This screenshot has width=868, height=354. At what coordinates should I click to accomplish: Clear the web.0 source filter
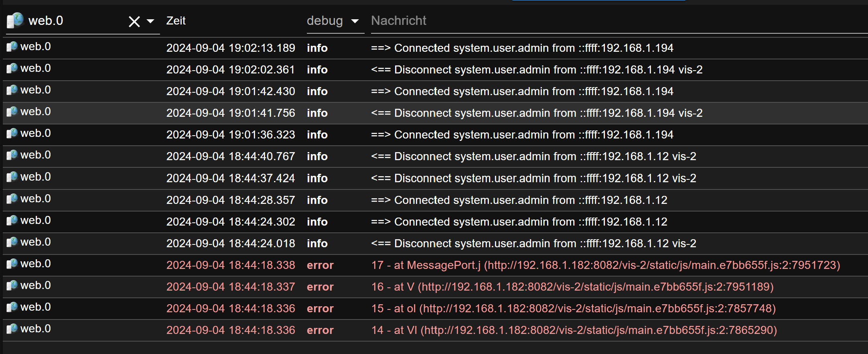[134, 21]
